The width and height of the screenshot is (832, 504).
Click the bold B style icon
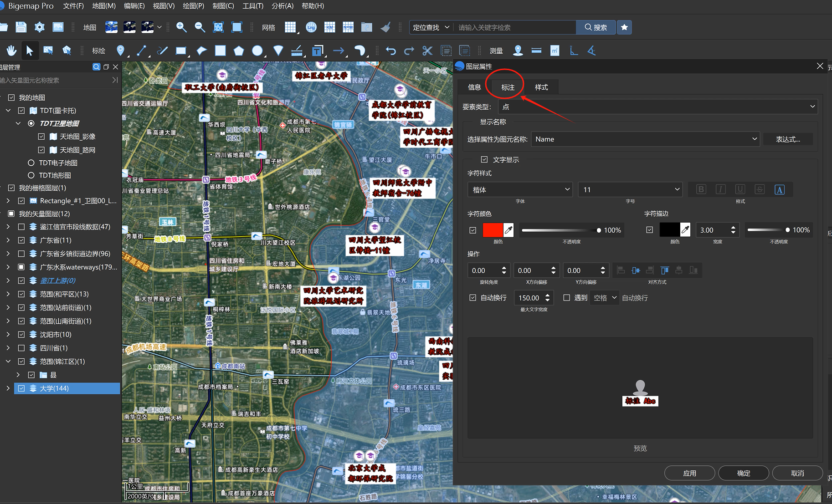701,189
